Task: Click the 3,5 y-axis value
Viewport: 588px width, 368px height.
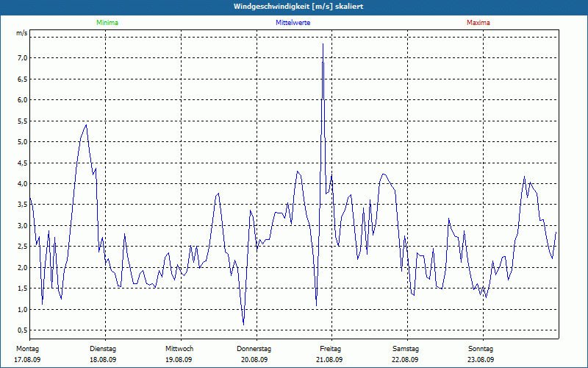Action: point(22,205)
